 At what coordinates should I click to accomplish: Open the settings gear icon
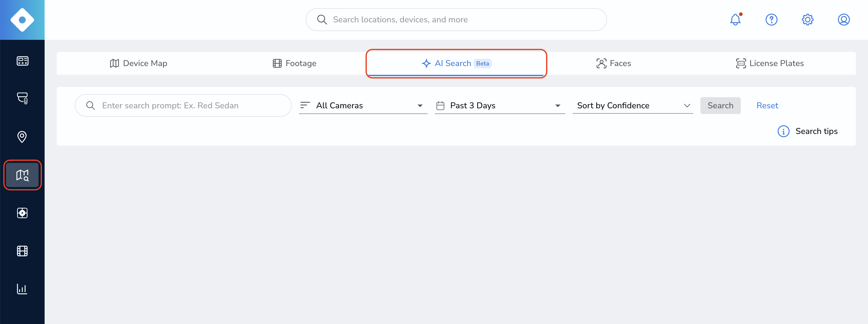point(808,20)
